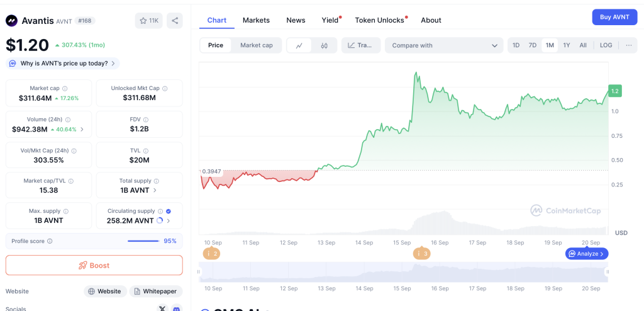Open the X social icon
This screenshot has width=644, height=311.
click(x=162, y=308)
